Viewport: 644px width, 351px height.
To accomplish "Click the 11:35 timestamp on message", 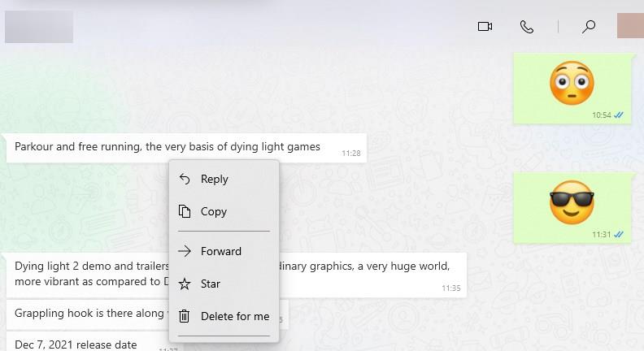I will pos(450,288).
